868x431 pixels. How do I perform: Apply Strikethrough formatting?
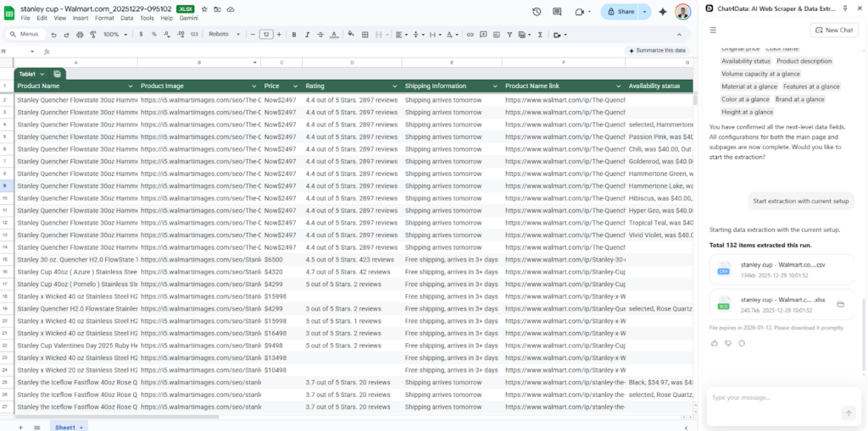pyautogui.click(x=320, y=35)
